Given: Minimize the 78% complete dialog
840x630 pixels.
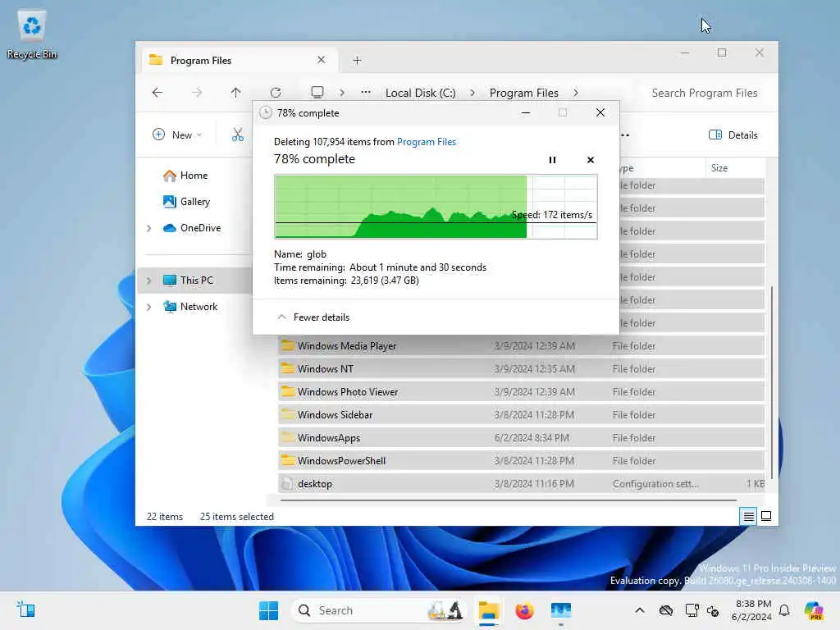Looking at the screenshot, I should pyautogui.click(x=526, y=112).
